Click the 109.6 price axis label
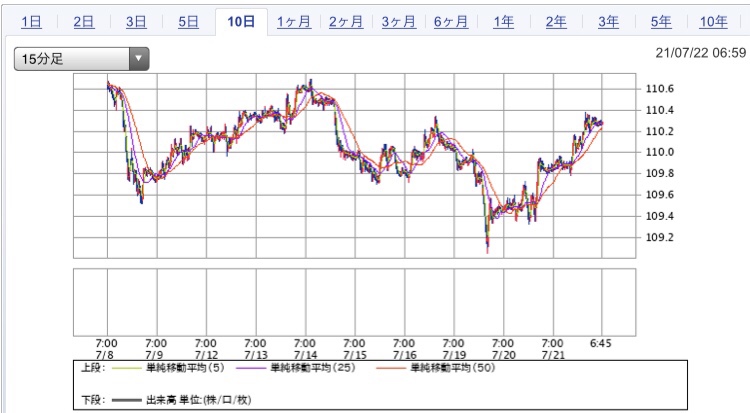Viewport: 750px width, 413px height. (660, 195)
